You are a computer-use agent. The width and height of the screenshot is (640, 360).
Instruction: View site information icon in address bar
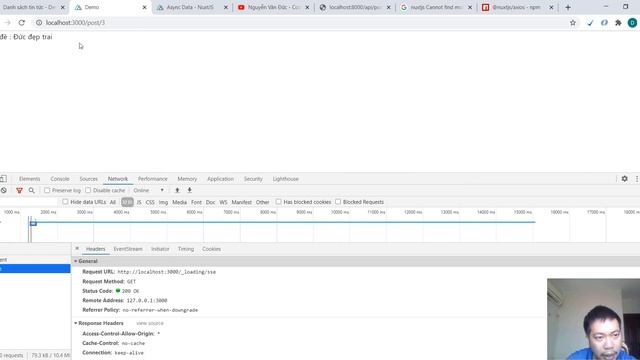[39, 23]
